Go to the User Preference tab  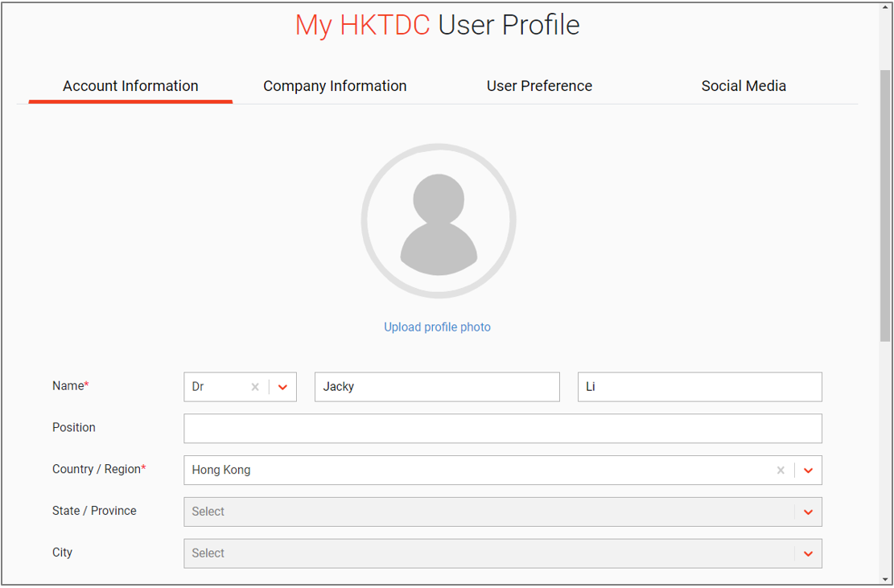(539, 86)
